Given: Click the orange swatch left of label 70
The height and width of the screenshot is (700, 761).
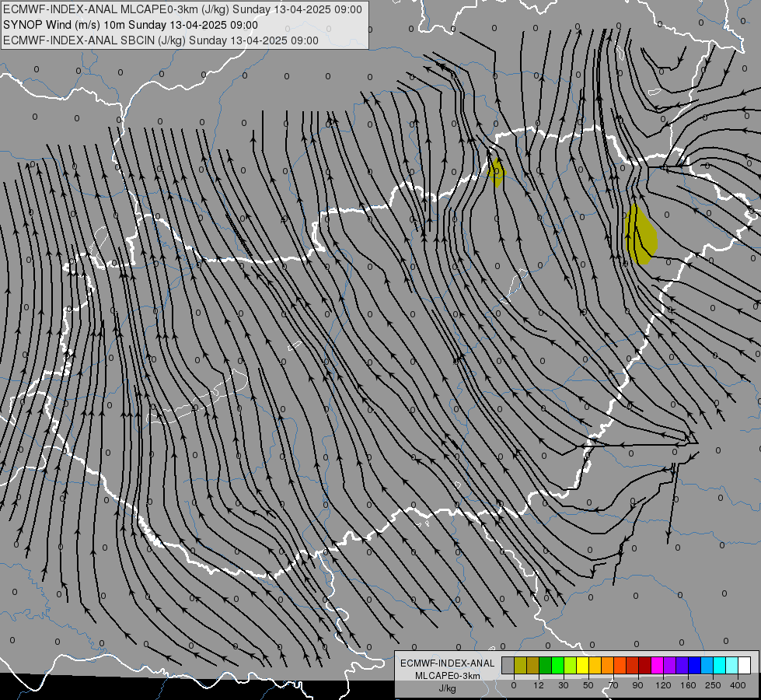Looking at the screenshot, I should [608, 665].
